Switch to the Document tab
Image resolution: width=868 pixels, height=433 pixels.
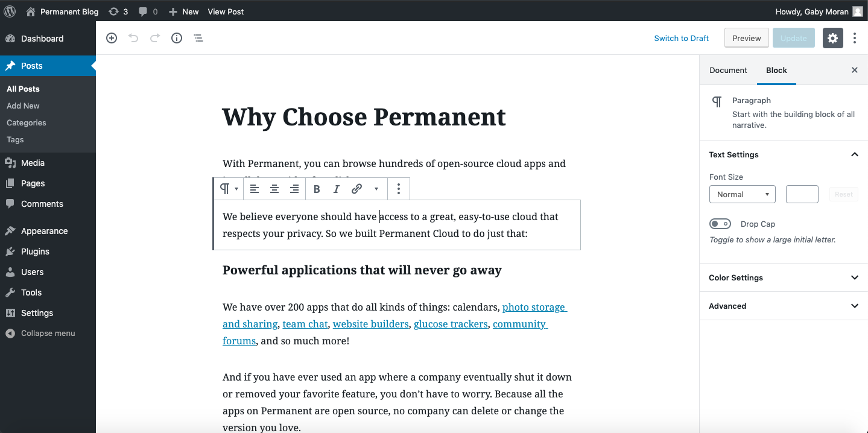727,70
